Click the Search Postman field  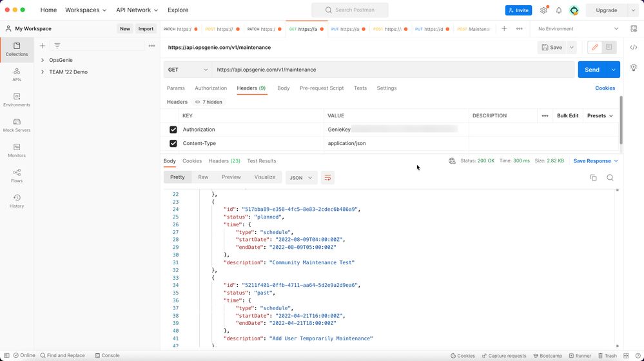(350, 10)
